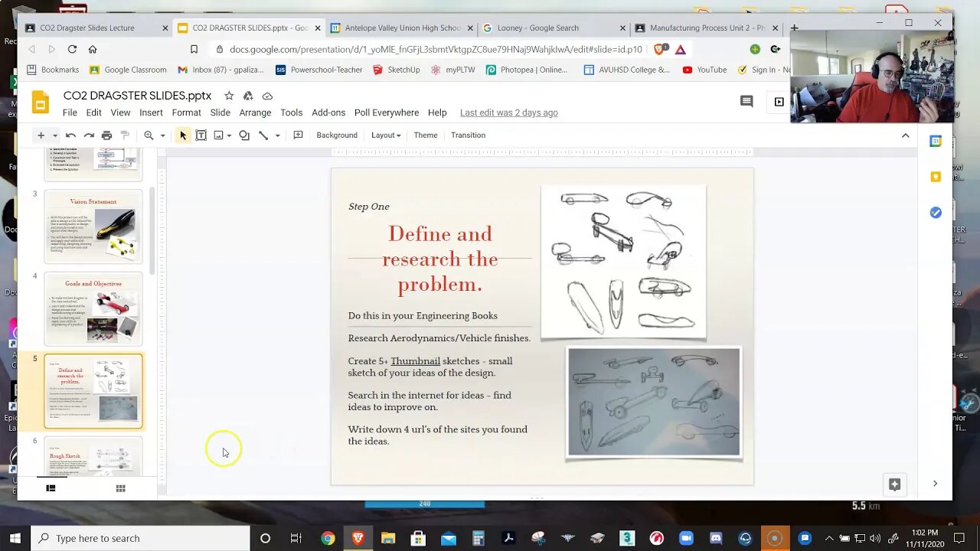Click the browser Reload button
The height and width of the screenshot is (551, 980).
point(72,49)
